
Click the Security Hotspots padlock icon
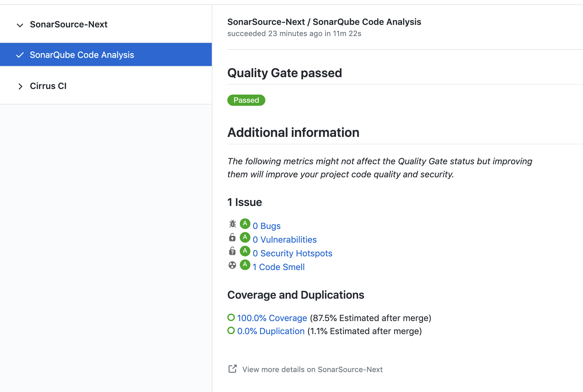[x=232, y=251]
